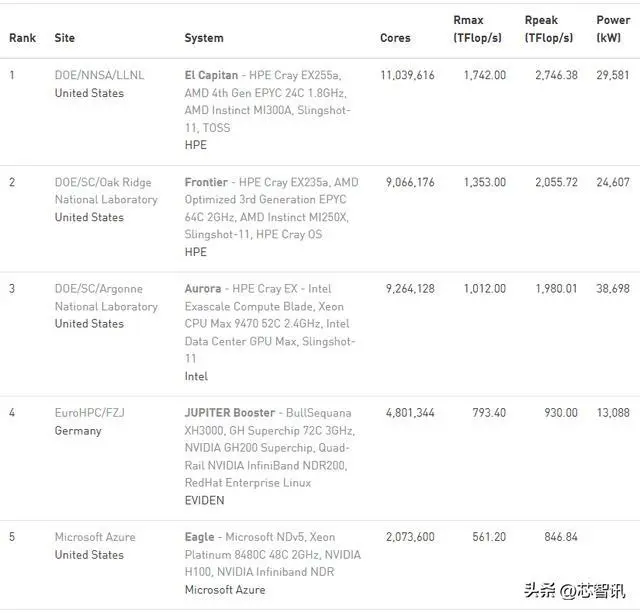Click the Rank column header

point(23,38)
